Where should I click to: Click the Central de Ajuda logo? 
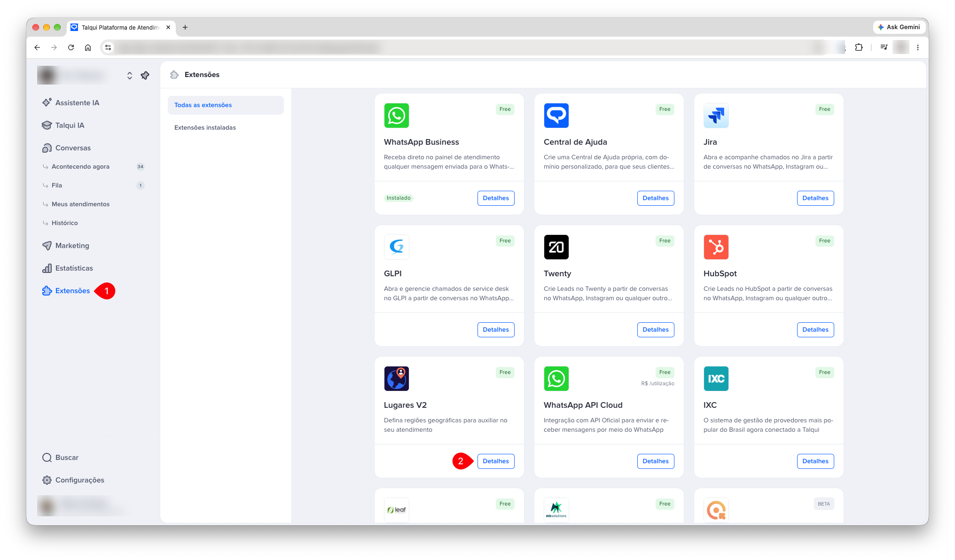(x=556, y=116)
